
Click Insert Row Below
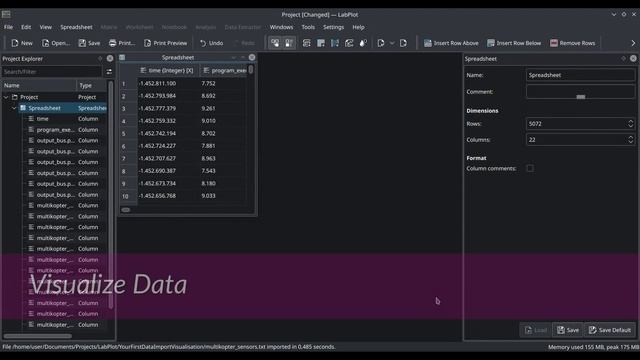pyautogui.click(x=514, y=43)
